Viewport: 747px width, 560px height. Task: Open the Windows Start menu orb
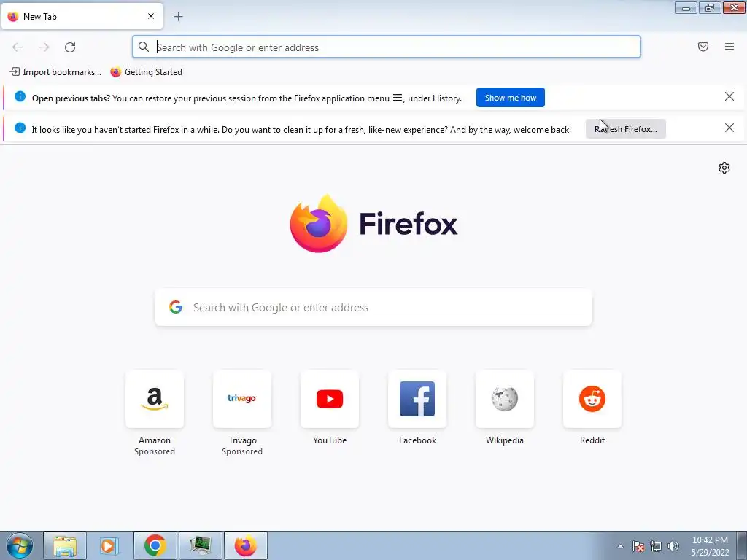tap(20, 545)
